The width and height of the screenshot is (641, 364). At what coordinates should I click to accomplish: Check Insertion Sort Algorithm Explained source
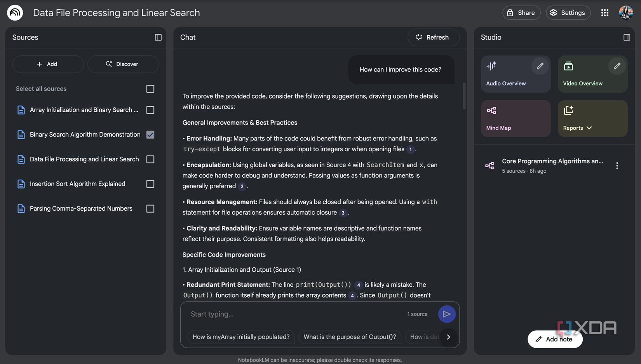click(150, 184)
